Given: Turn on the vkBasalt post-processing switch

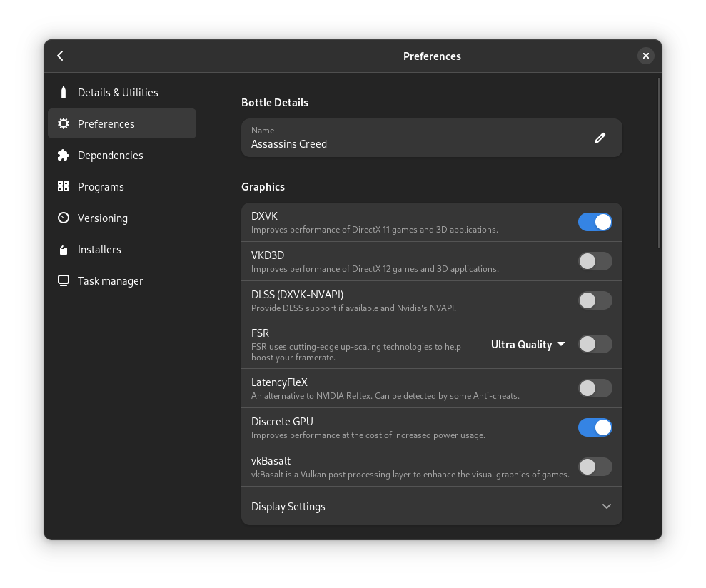Looking at the screenshot, I should coord(595,467).
